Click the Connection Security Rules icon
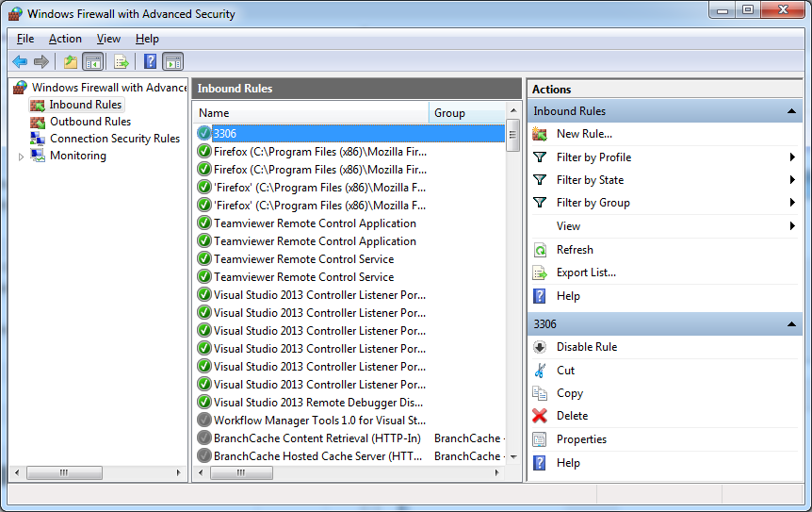This screenshot has height=512, width=812. [38, 139]
